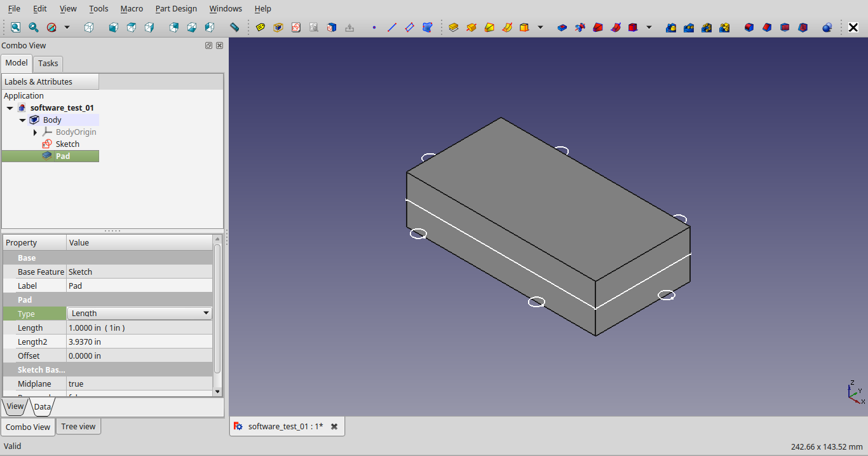Open the Draw Style dropdown arrow
This screenshot has height=456, width=868.
(67, 27)
